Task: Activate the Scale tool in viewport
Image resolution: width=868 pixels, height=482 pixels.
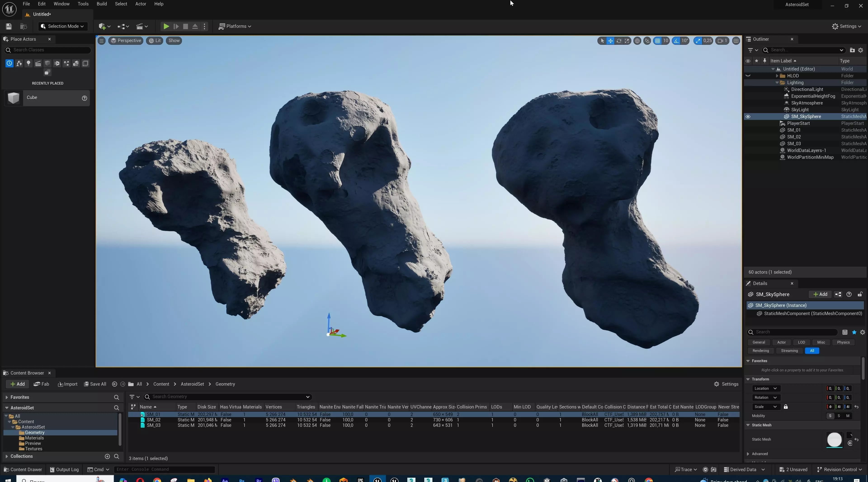Action: click(627, 41)
